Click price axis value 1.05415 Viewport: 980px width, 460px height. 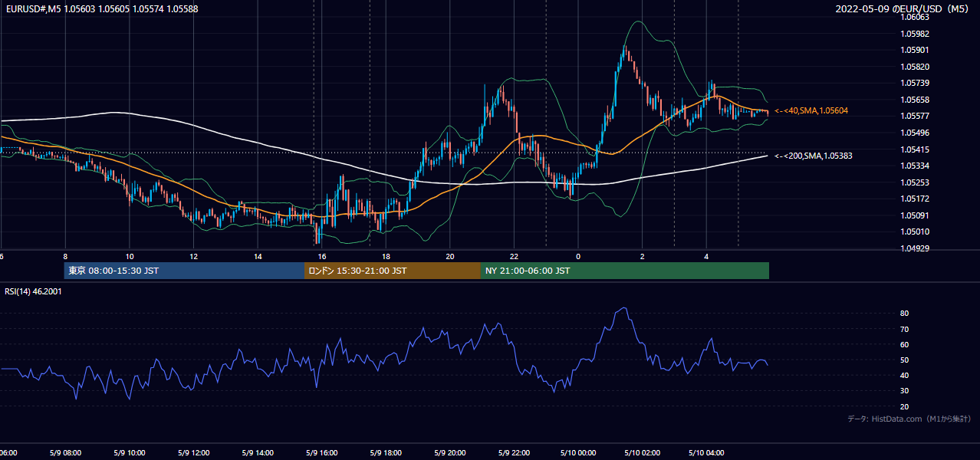pyautogui.click(x=915, y=149)
